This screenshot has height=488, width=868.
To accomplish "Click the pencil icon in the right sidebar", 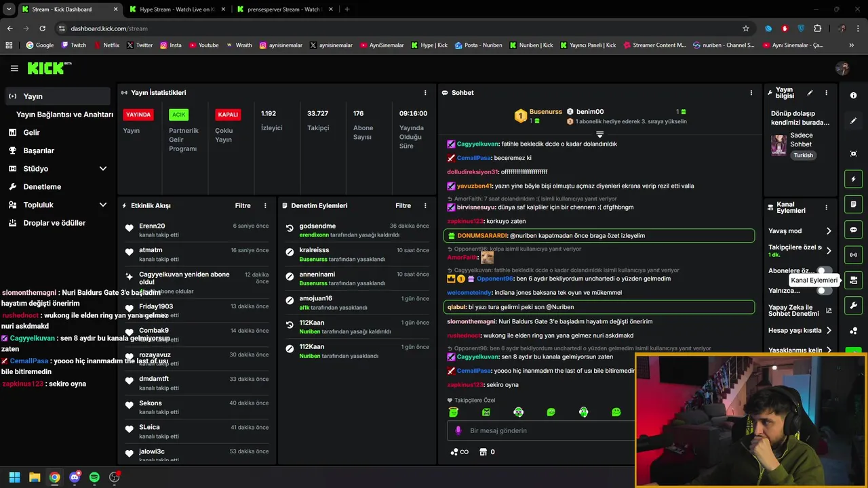I will coord(853,121).
